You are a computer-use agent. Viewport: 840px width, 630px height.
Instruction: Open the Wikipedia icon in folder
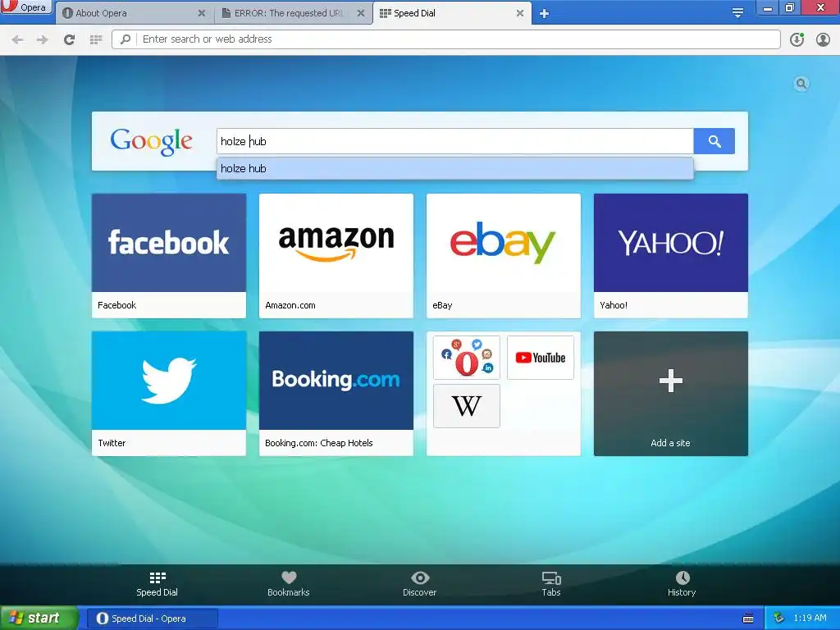(467, 405)
